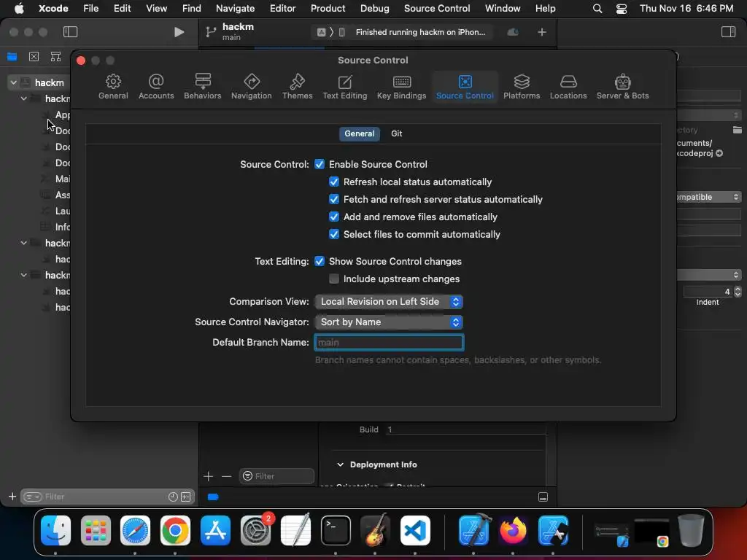The height and width of the screenshot is (560, 747).
Task: Open Trash in the Dock
Action: 691,530
